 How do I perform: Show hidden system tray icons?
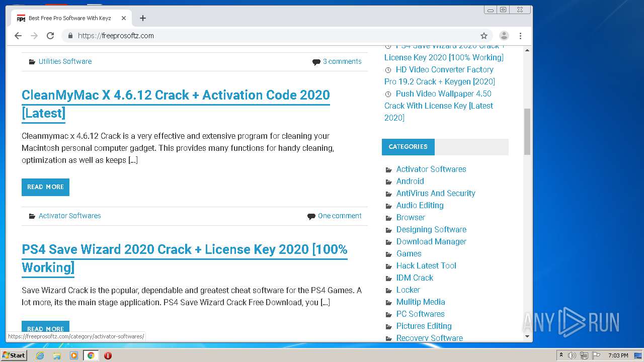pyautogui.click(x=561, y=355)
